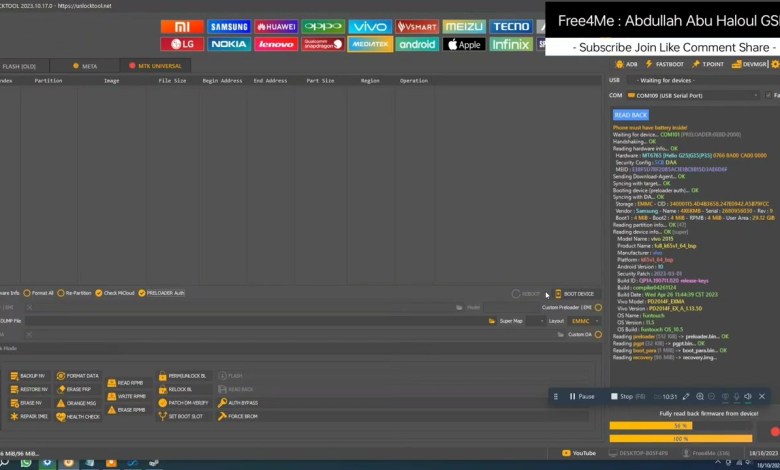Select the Qualcomm Snapdragon logo
The height and width of the screenshot is (470, 780).
coord(323,44)
